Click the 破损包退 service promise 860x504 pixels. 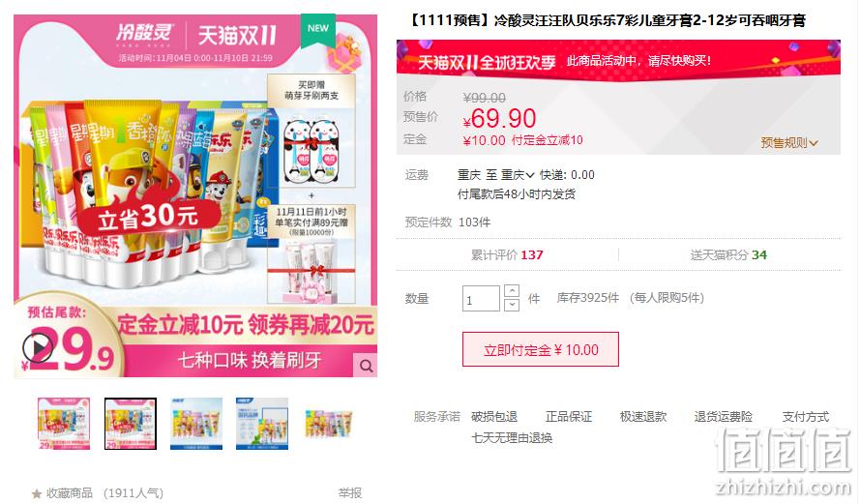[494, 417]
